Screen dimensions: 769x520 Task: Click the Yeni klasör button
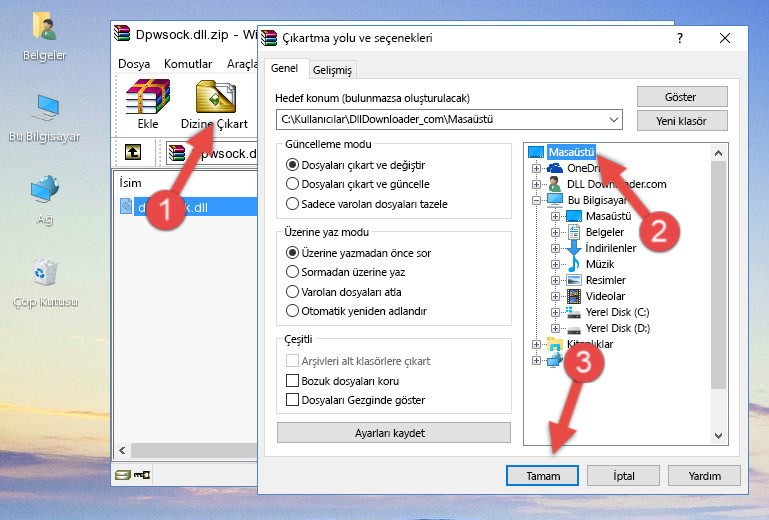click(x=682, y=121)
